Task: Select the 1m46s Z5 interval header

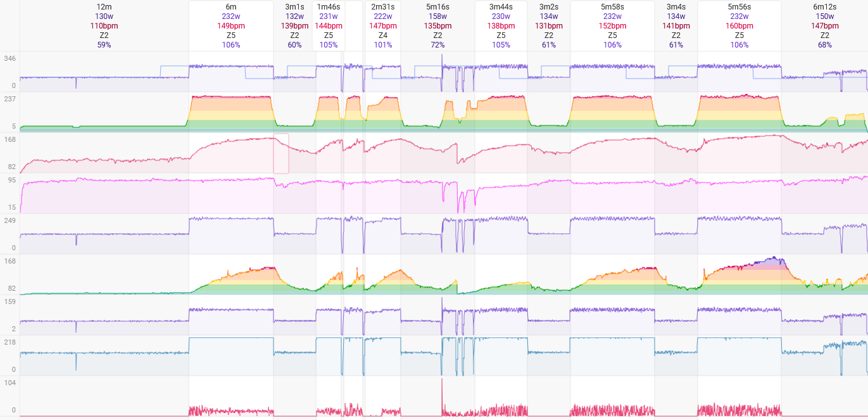Action: (x=329, y=26)
